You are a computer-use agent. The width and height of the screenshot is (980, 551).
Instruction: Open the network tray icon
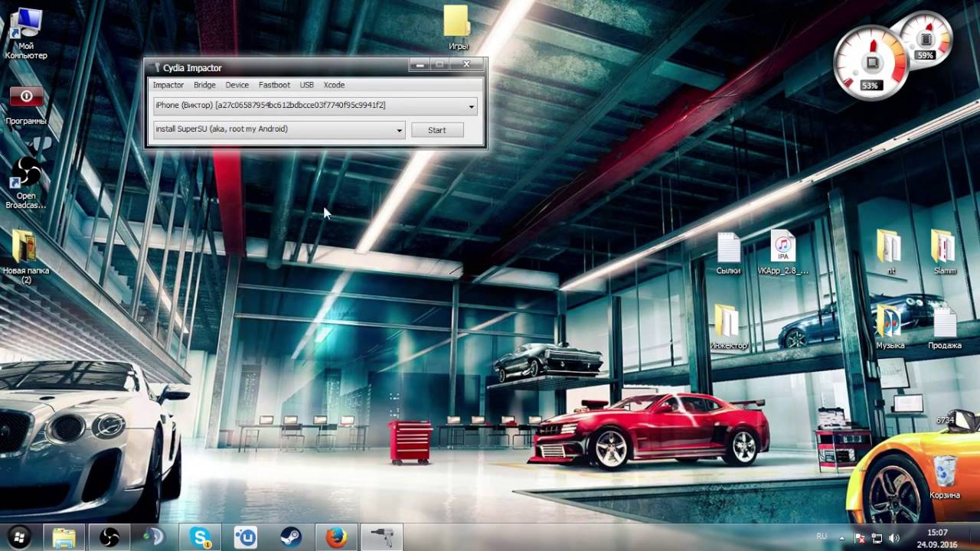(877, 538)
